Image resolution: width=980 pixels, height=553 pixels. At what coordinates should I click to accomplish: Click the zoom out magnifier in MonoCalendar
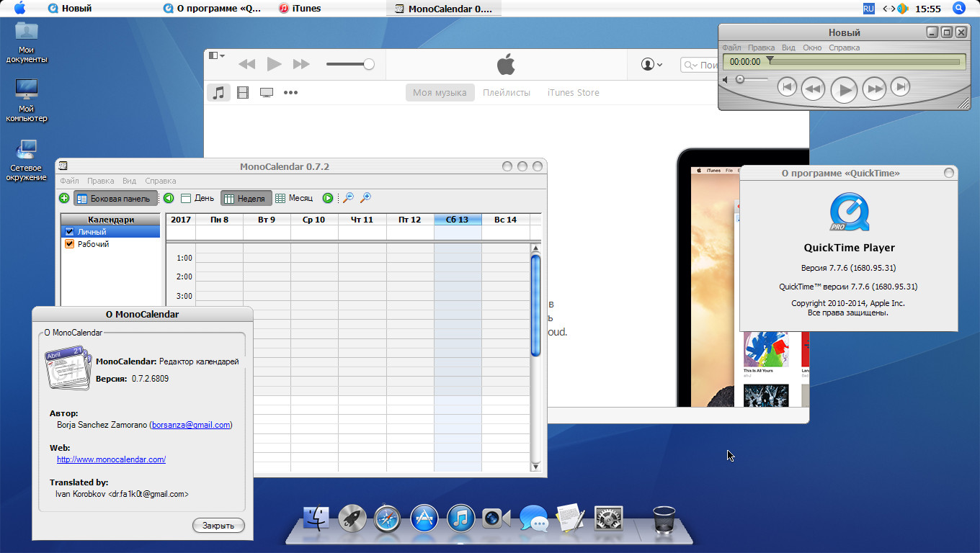tap(348, 198)
